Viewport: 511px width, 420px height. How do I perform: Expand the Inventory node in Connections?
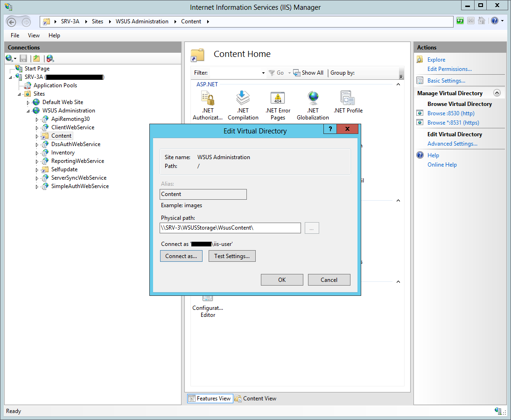(x=38, y=153)
